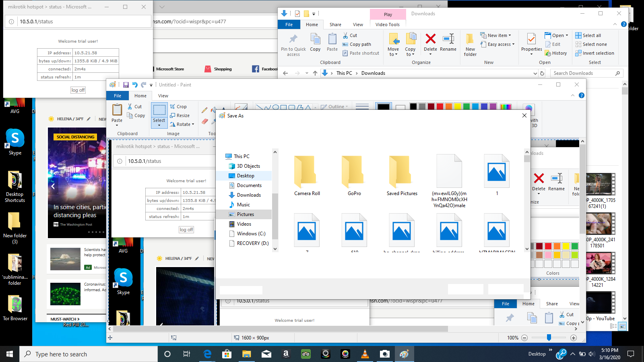Click Cut in the Paint ribbon
Viewport: 644px width, 362px height.
[135, 107]
